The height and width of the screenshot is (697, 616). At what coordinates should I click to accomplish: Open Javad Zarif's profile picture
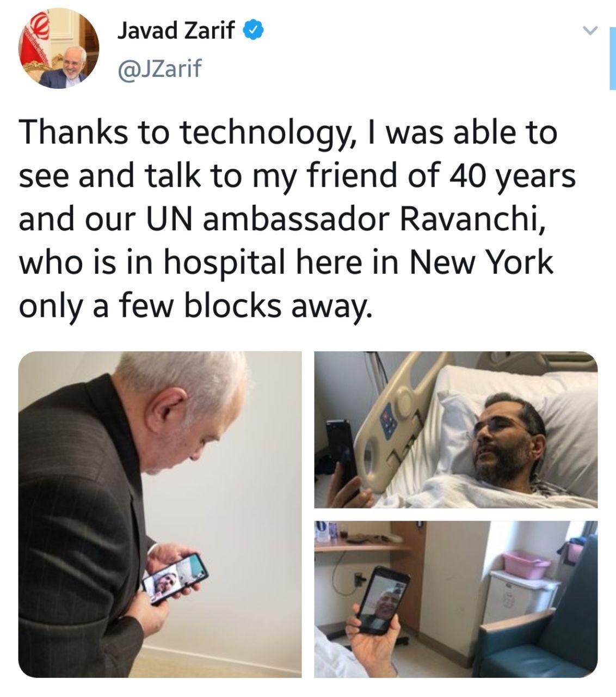point(59,48)
